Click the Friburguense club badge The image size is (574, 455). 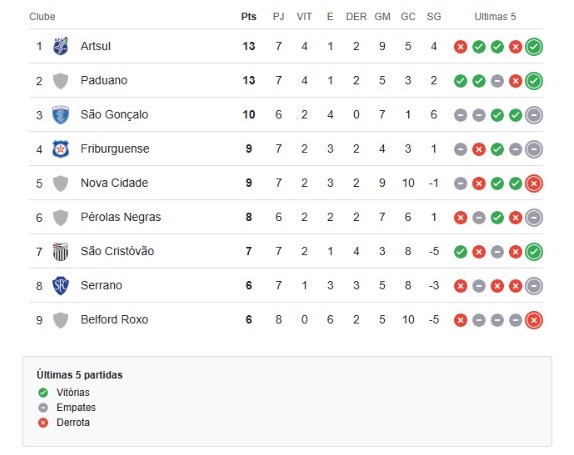(60, 149)
